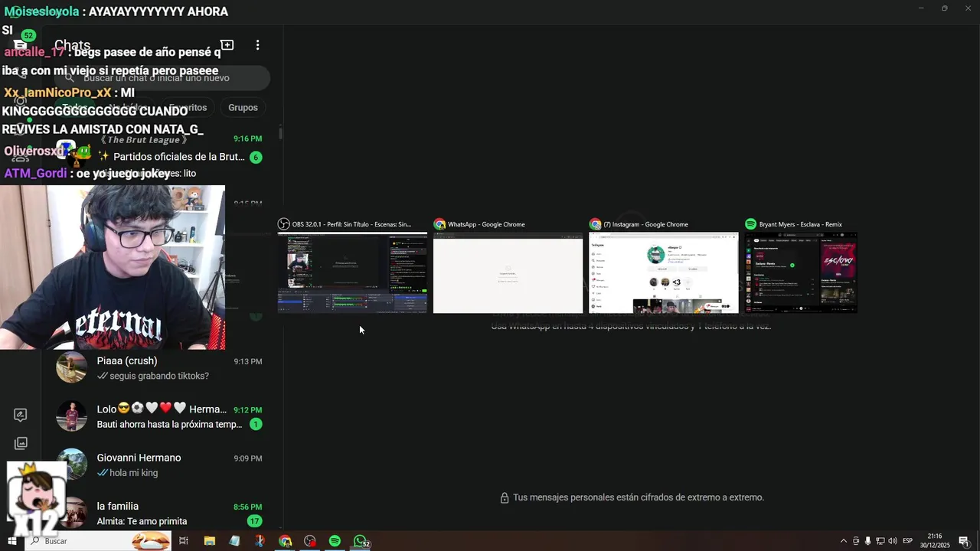Click the message 'hola mi king'
This screenshot has width=980, height=551.
coord(133,473)
